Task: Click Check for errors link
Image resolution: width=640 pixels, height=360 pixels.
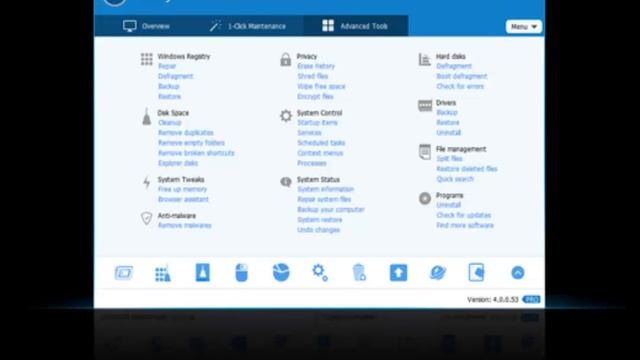Action: point(460,87)
